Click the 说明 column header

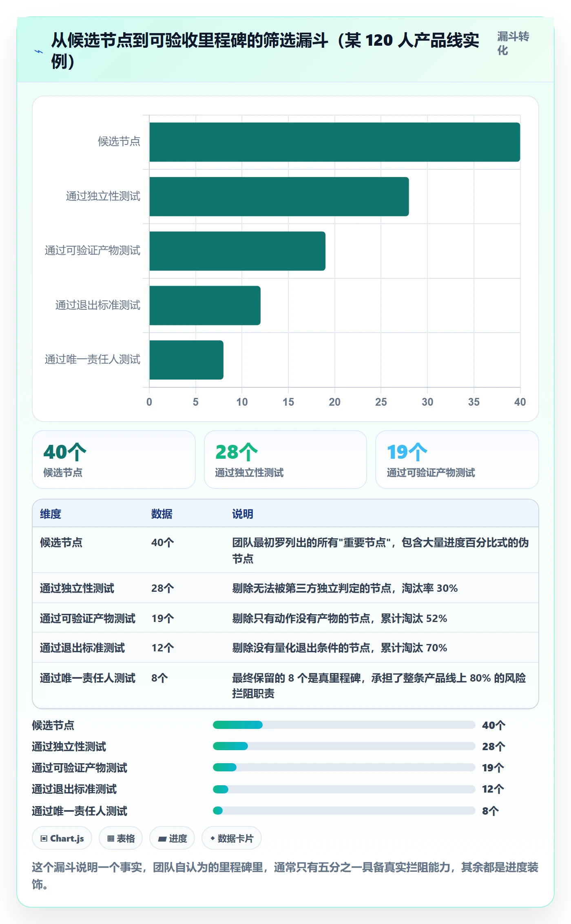click(x=243, y=514)
